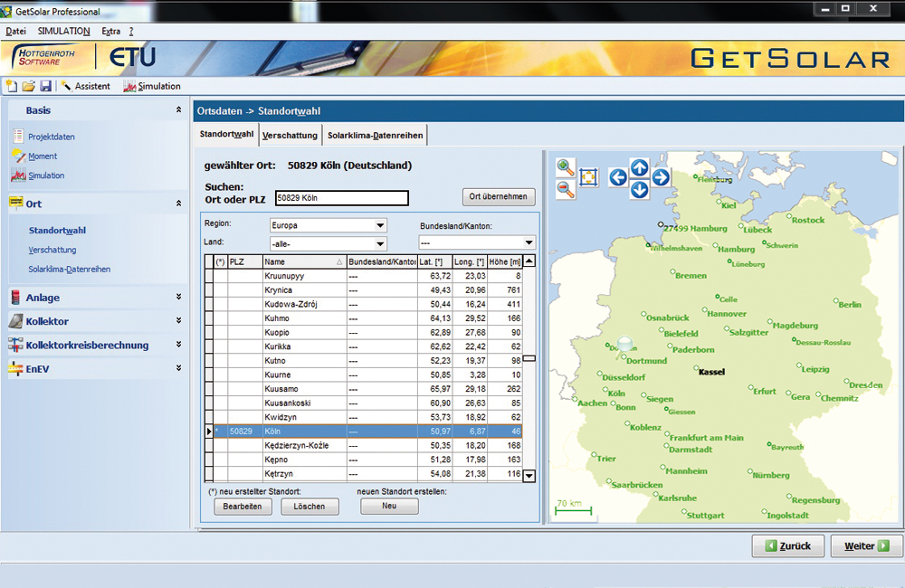Open the ? help menu
This screenshot has width=905, height=588.
click(131, 31)
